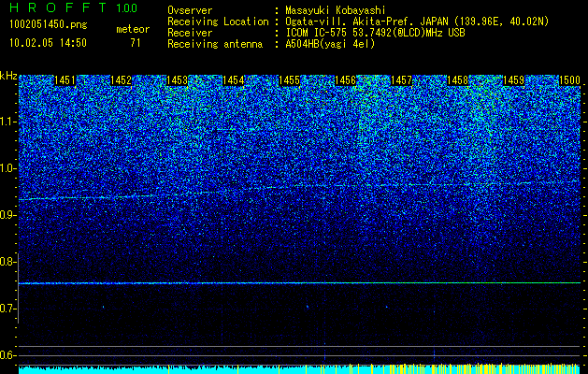Click the 1455 time marker
588x374 pixels.
(289, 80)
